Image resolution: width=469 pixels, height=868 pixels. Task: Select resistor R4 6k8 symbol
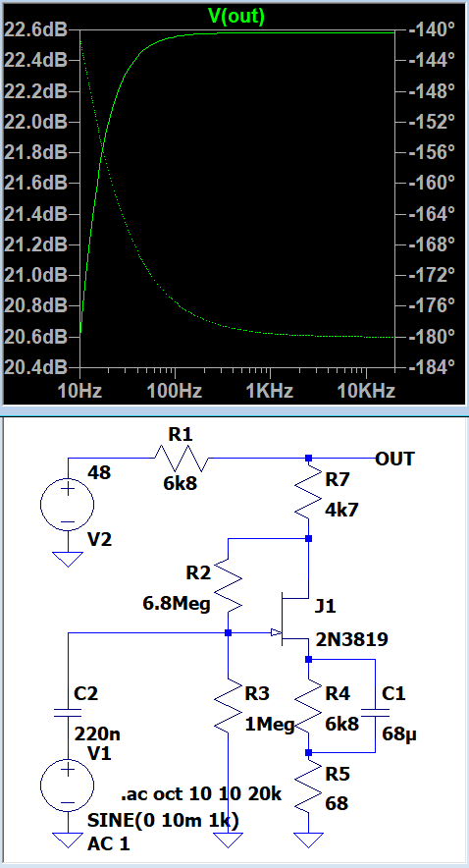coord(308,706)
